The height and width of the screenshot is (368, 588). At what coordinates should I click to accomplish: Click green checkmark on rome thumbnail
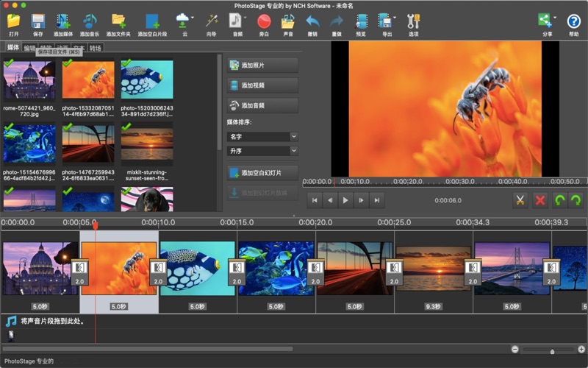(x=9, y=64)
